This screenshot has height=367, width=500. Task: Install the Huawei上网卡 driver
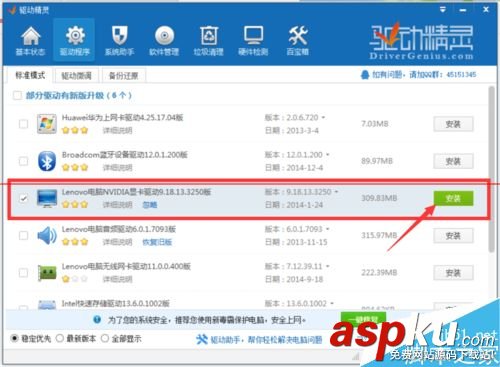point(453,124)
